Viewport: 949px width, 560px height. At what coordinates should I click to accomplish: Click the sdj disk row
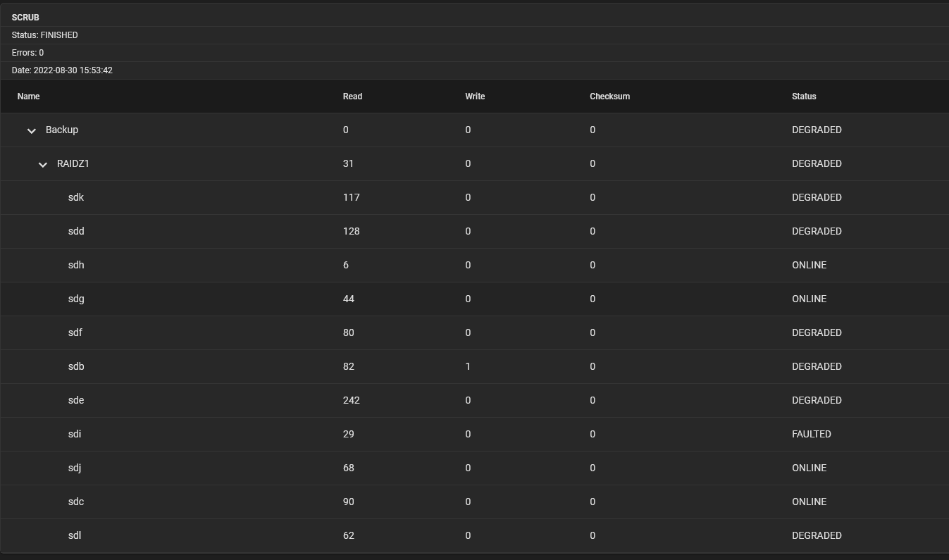75,468
